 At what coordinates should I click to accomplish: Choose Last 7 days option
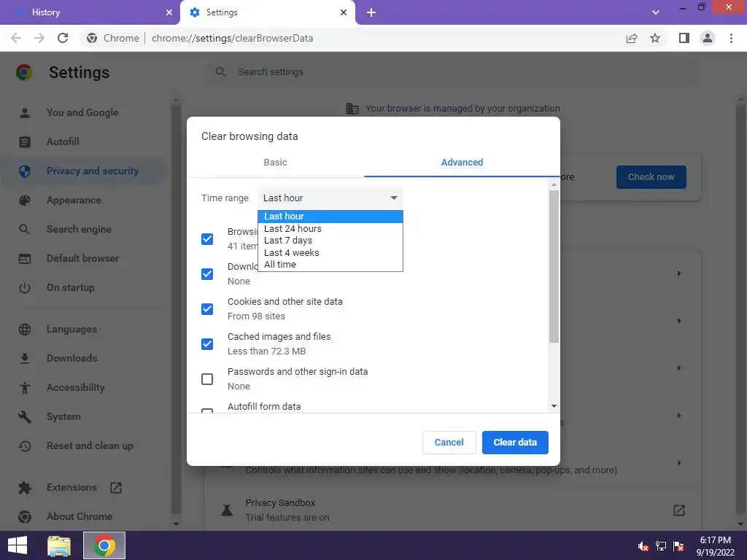(330, 241)
